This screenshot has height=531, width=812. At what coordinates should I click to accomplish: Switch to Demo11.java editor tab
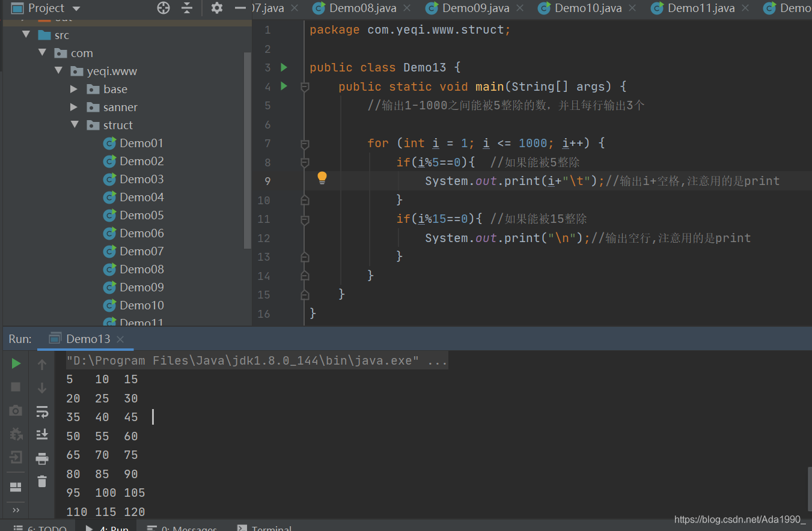click(x=701, y=8)
